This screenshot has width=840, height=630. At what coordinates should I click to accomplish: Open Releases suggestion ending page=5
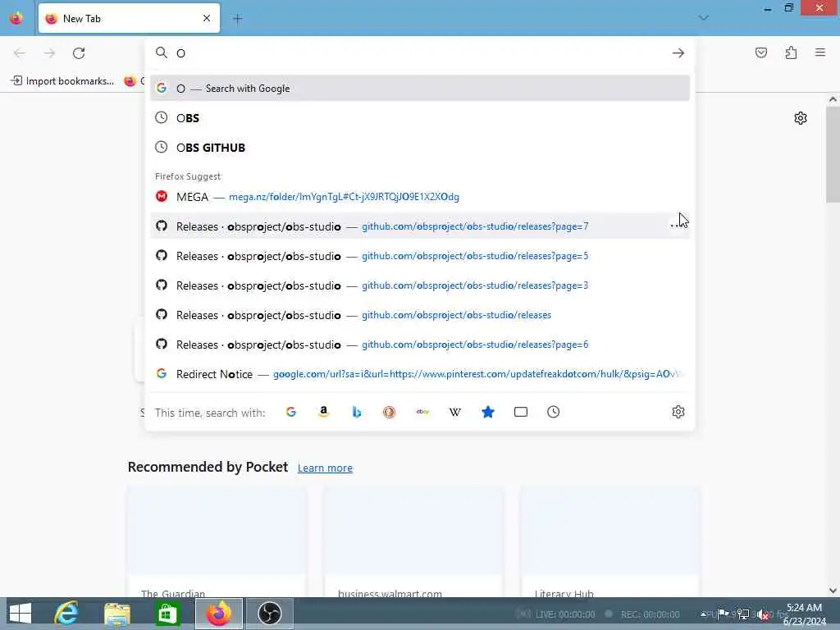[x=420, y=256]
